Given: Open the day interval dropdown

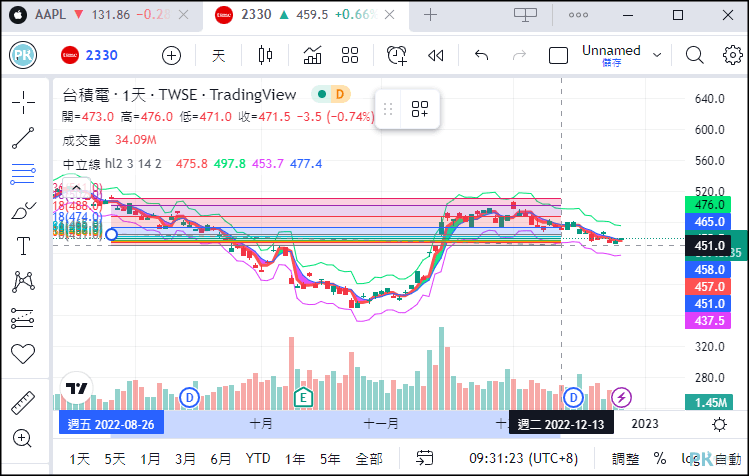Looking at the screenshot, I should tap(218, 55).
